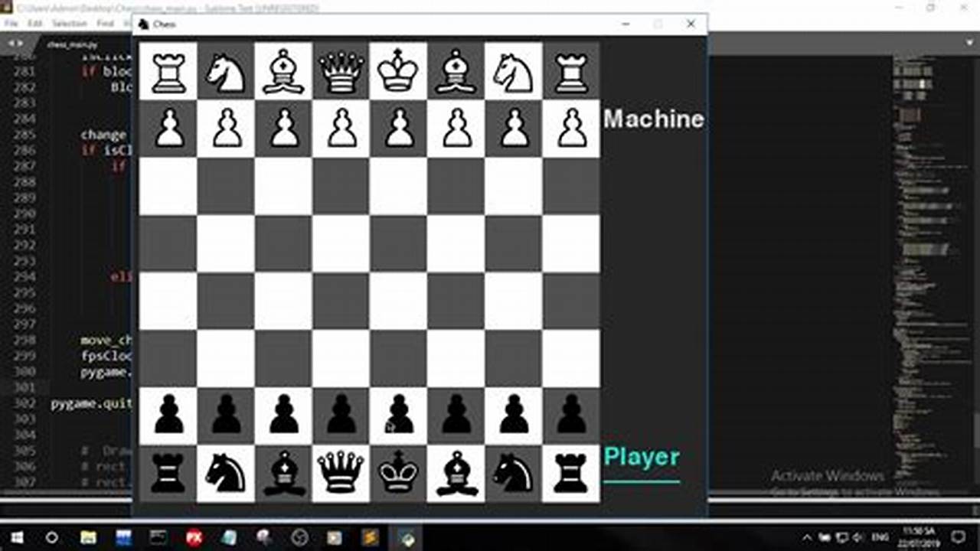
Task: Pick the black queen piece
Action: point(341,473)
